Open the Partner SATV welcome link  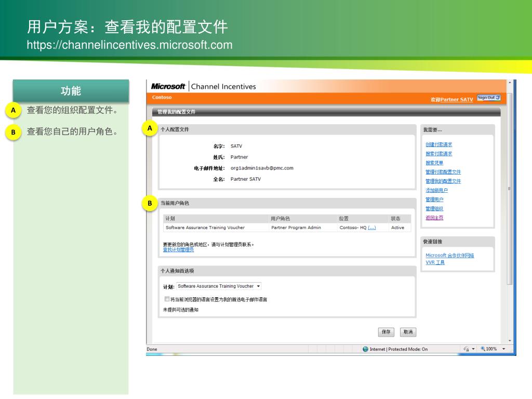456,99
